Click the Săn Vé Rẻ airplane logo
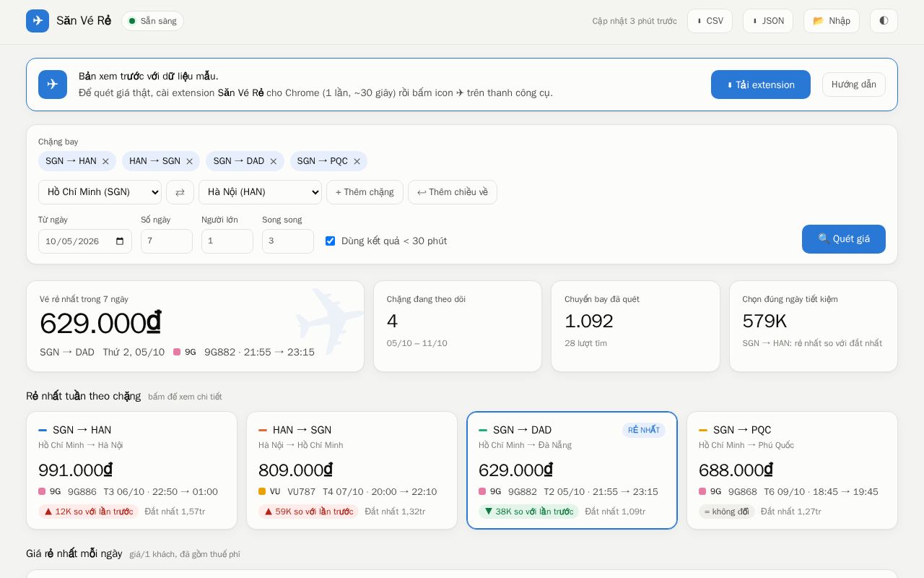 [x=38, y=21]
